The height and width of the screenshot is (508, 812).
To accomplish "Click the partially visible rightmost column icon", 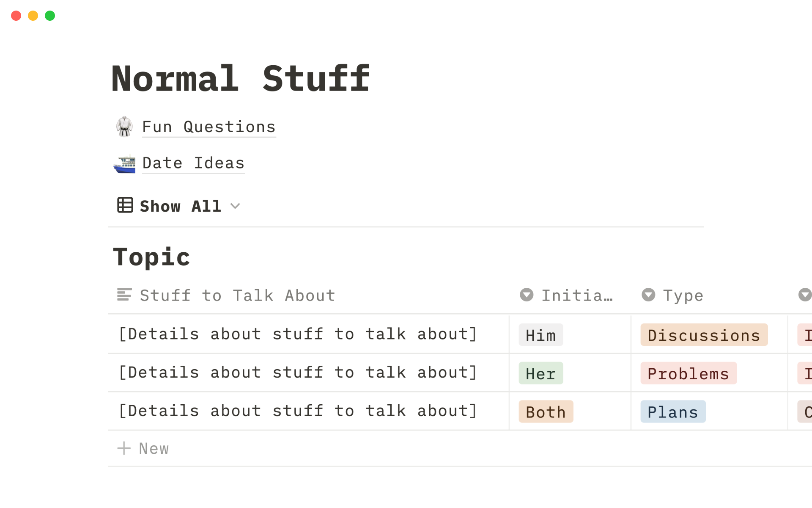I will 804,295.
